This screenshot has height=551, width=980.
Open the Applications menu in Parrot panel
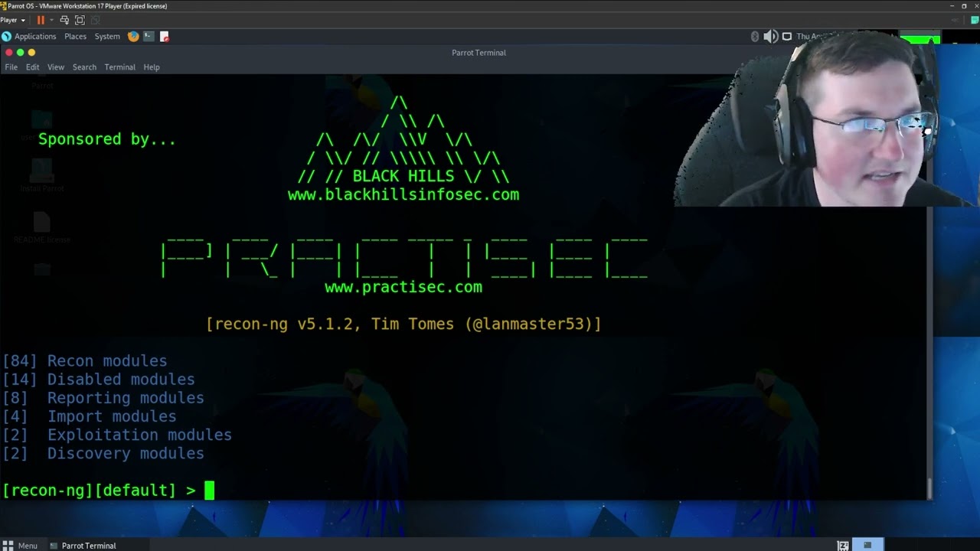[35, 36]
